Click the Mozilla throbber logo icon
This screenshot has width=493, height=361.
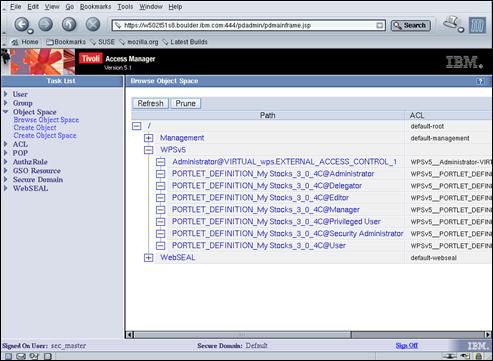click(477, 25)
